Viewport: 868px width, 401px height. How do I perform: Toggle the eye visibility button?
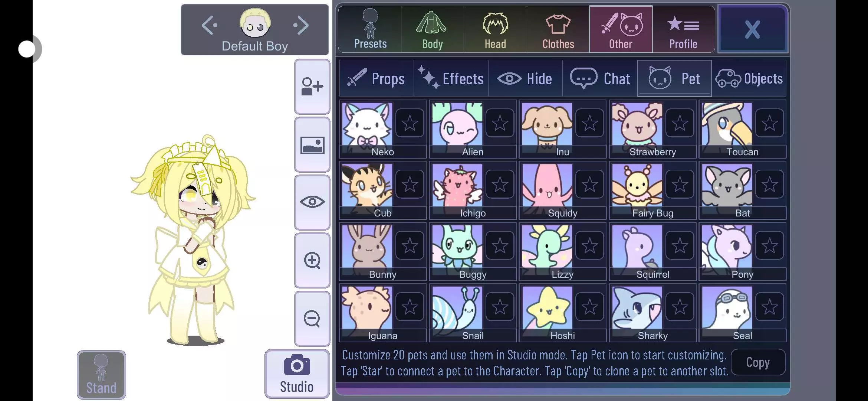point(312,202)
